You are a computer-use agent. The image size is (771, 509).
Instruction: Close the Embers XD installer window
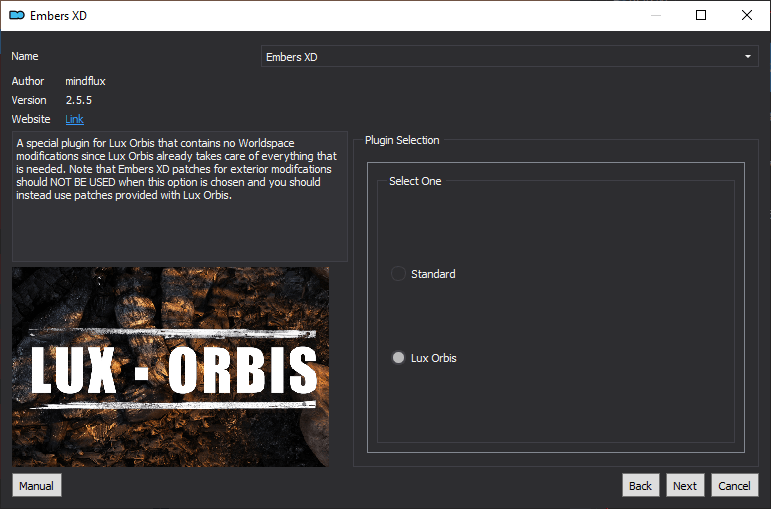pyautogui.click(x=746, y=15)
